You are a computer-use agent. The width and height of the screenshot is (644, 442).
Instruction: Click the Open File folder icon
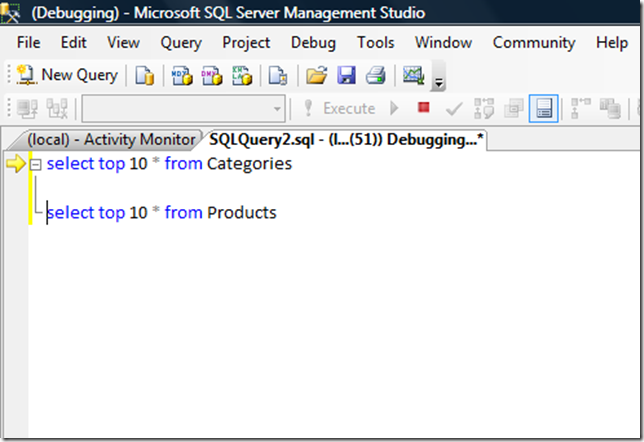[316, 76]
